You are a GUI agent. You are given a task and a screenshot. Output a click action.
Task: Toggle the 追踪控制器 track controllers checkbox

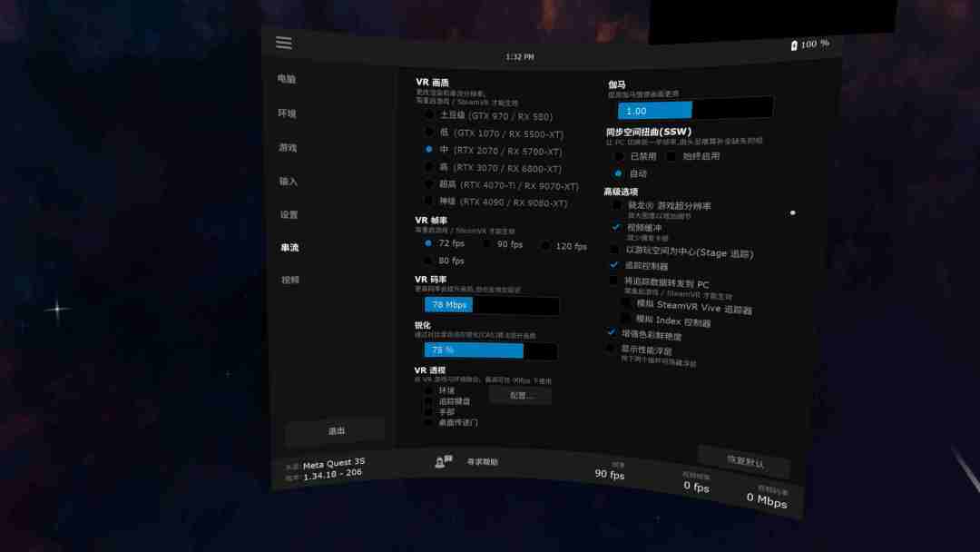click(613, 264)
